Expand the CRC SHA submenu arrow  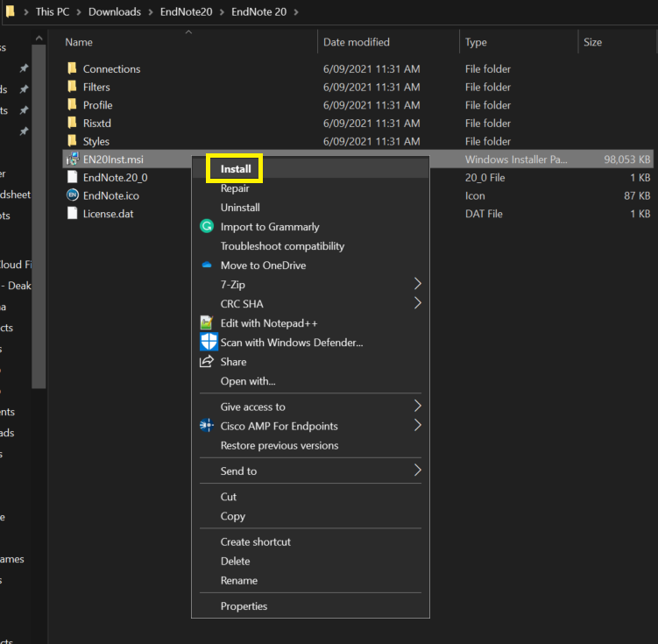[x=417, y=303]
